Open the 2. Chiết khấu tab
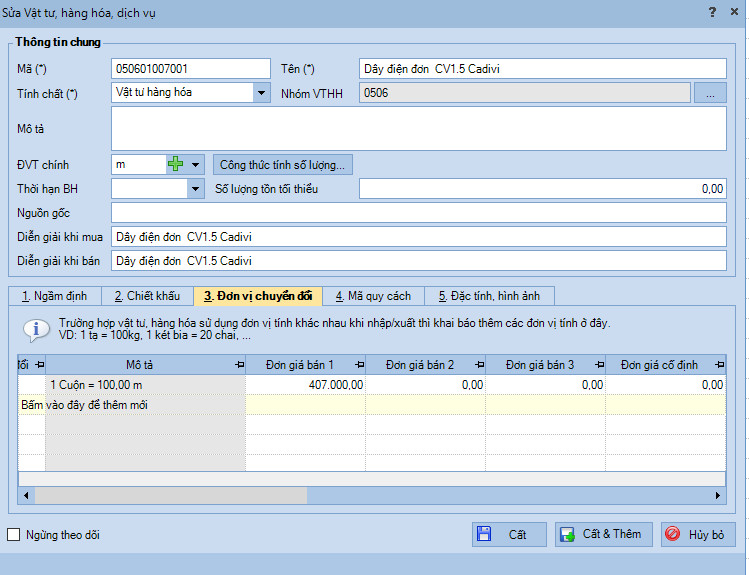Screen dimensions: 749x575 pos(147,296)
